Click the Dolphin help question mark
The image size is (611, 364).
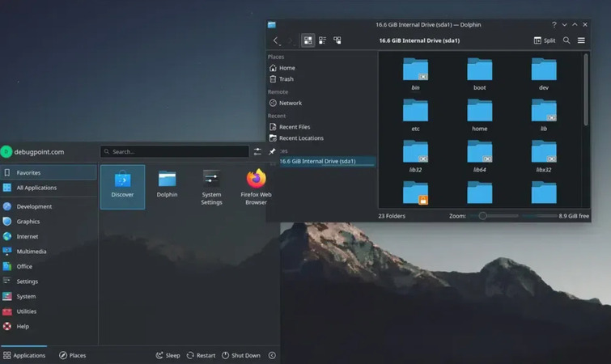coord(554,24)
